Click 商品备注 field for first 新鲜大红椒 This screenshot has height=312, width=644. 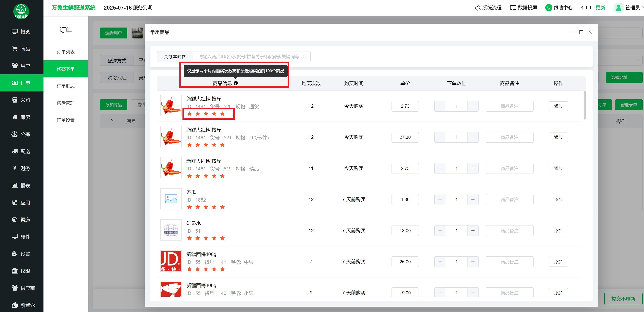[509, 106]
